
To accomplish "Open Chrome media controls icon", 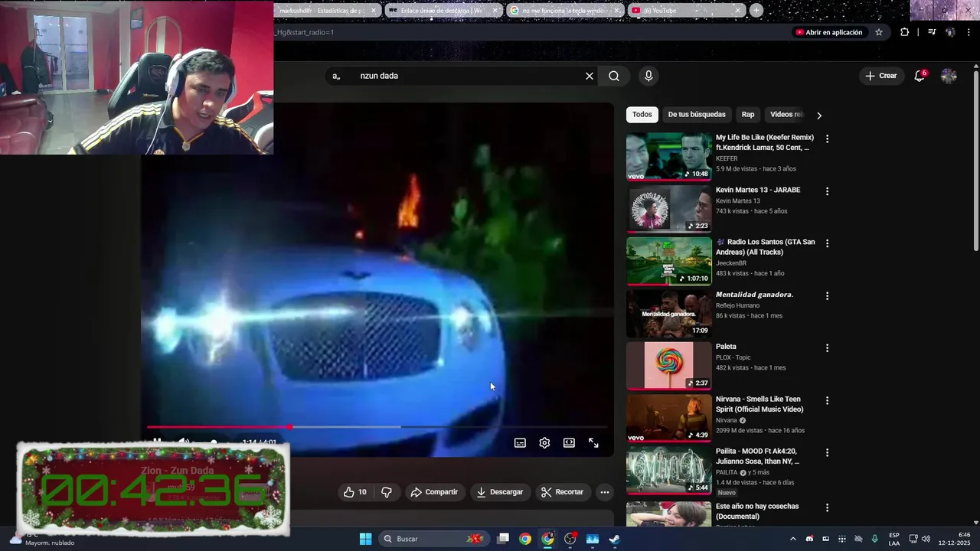I will (932, 32).
